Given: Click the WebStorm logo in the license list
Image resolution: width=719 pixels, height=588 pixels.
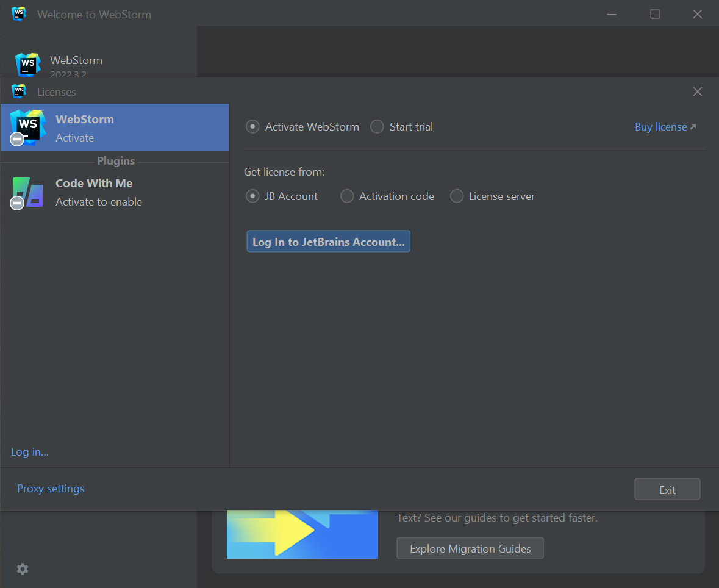Looking at the screenshot, I should (27, 128).
